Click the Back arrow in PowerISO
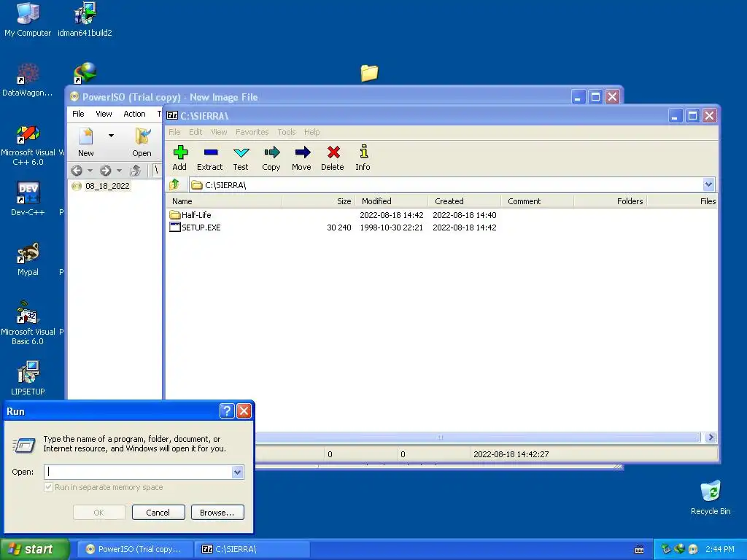The image size is (747, 560). (77, 170)
